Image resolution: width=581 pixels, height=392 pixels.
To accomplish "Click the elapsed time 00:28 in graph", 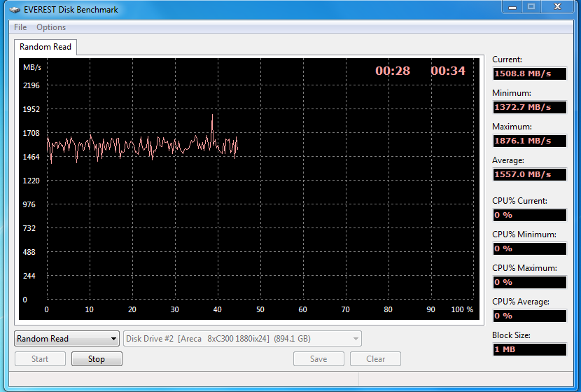I will [x=393, y=71].
